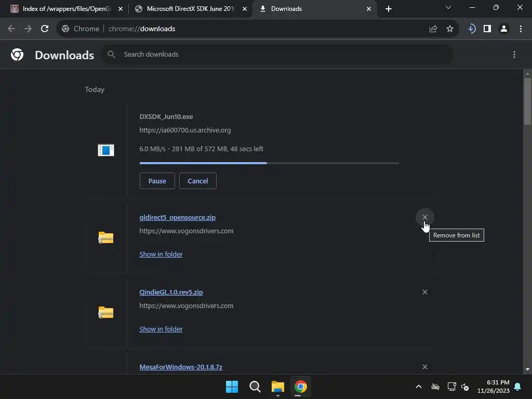Screen dimensions: 532x399
Task: Pause the DXSDK_Jun10.exe download
Action: tap(157, 181)
